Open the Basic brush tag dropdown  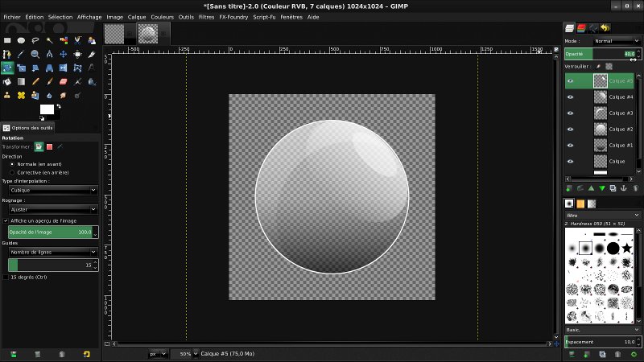click(602, 330)
